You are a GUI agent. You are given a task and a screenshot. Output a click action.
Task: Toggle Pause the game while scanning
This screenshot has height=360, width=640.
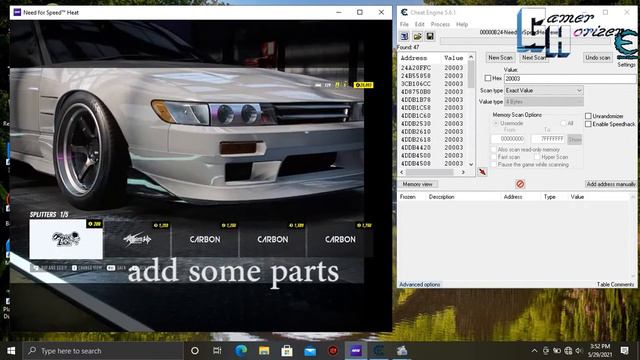[x=493, y=164]
